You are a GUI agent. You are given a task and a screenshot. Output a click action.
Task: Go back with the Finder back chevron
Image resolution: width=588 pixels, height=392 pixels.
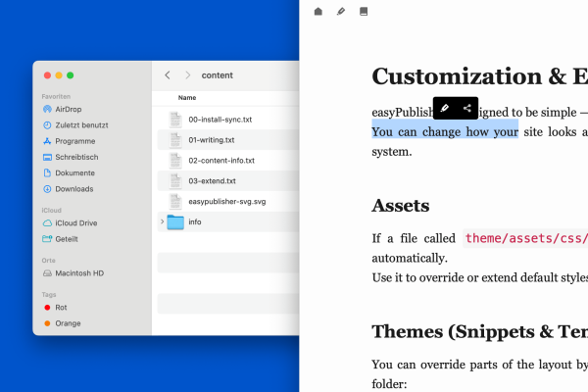(x=168, y=75)
